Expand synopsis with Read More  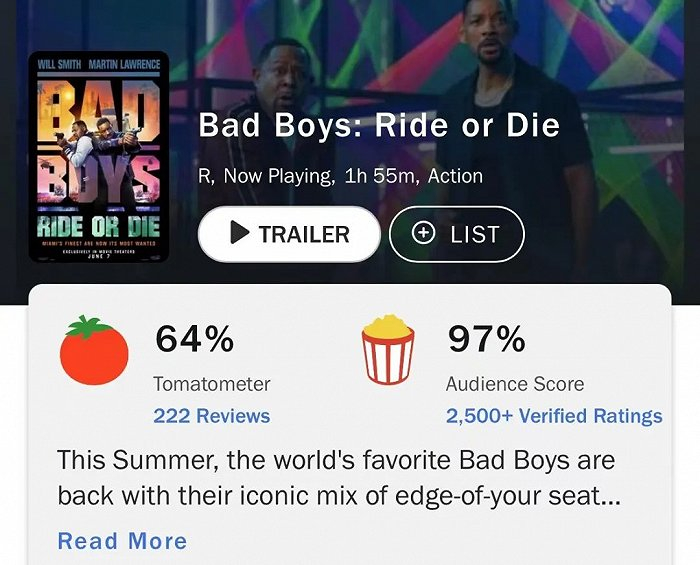[122, 541]
